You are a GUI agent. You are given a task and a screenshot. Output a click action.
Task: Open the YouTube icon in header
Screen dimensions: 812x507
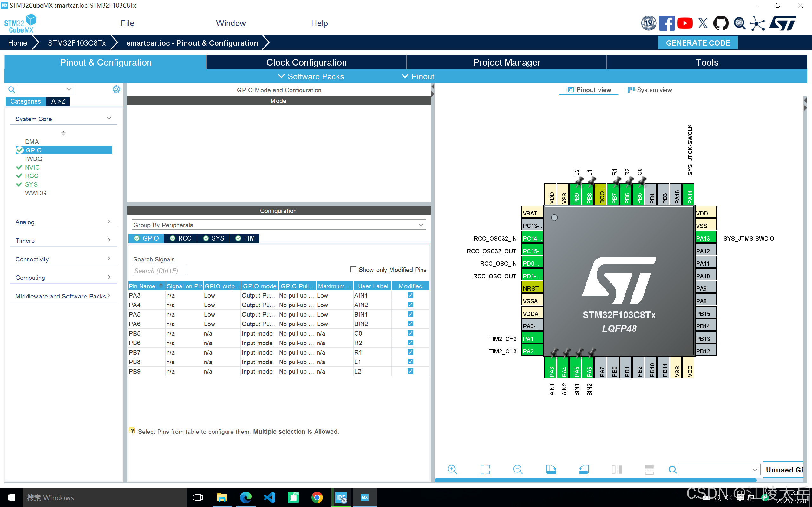[x=684, y=23]
